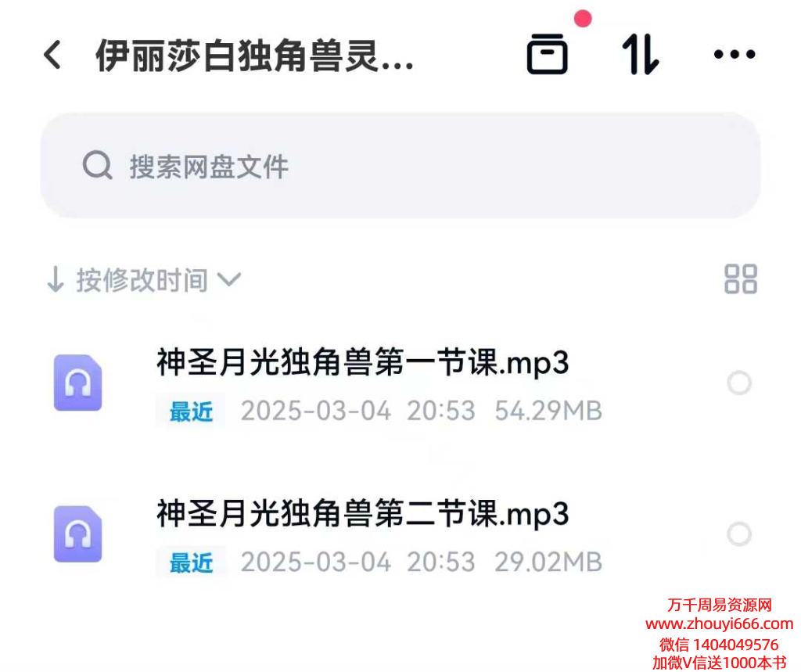Open the transfer list up-down arrows icon
The image size is (801, 672).
641,54
